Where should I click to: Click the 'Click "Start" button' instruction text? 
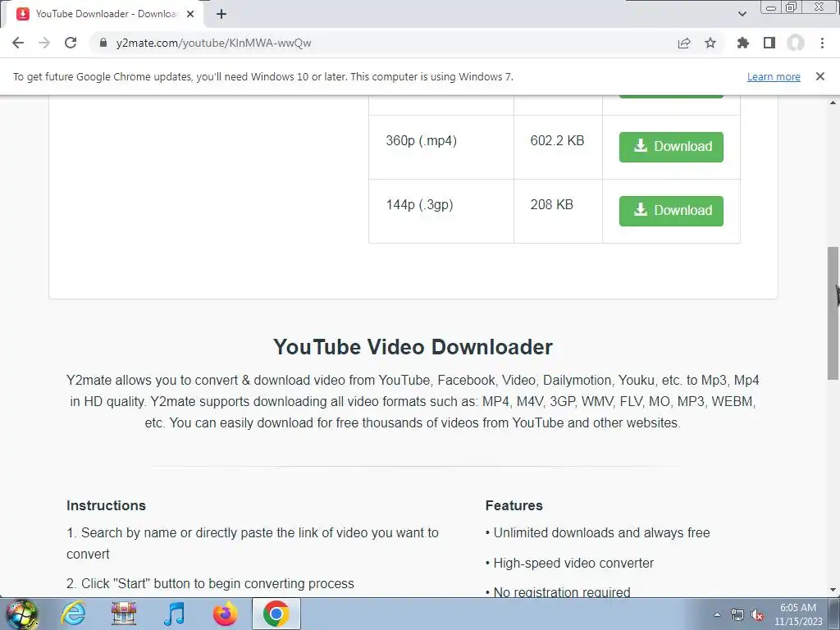coord(210,583)
